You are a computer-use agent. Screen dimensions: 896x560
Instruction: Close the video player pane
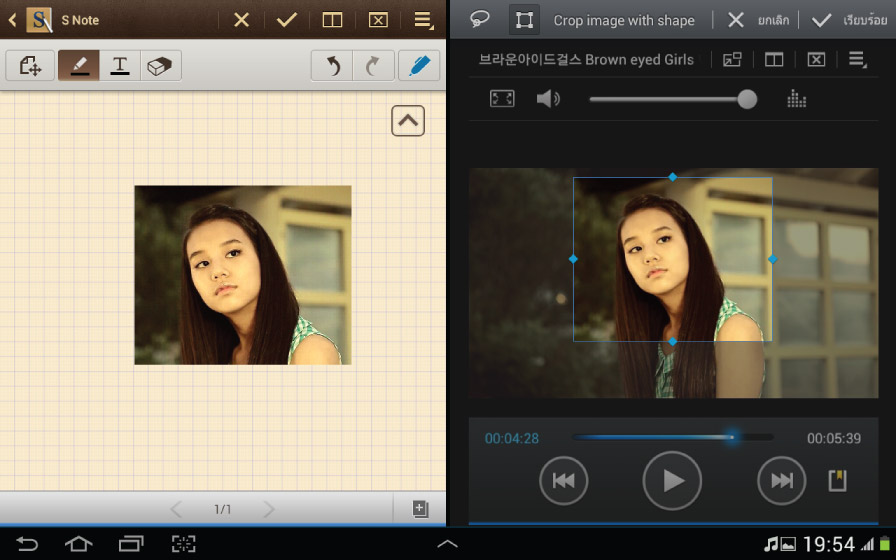tap(816, 59)
